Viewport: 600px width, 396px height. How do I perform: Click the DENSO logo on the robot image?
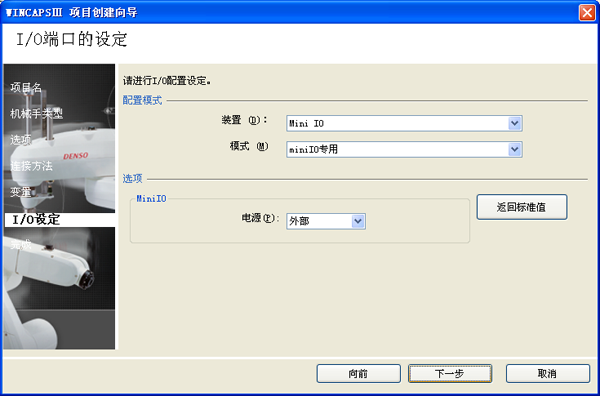76,156
